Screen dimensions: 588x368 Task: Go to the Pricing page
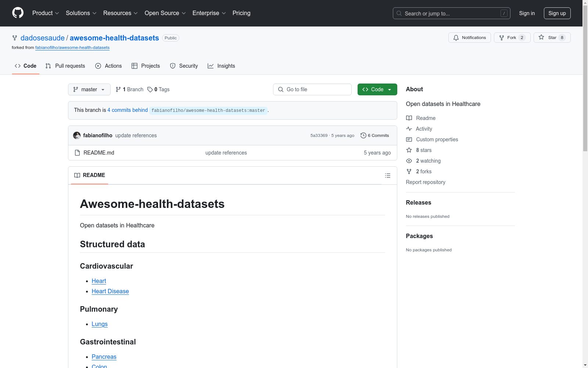[241, 13]
